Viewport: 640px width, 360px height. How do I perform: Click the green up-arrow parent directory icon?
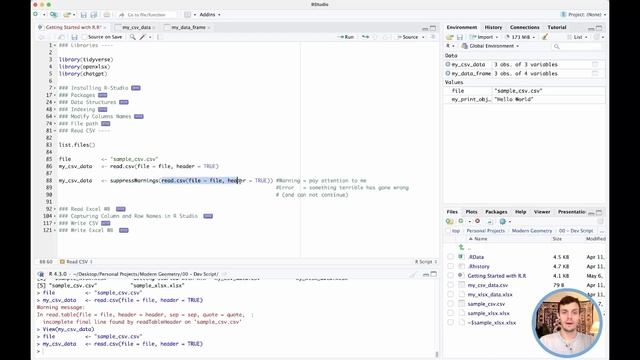(461, 247)
